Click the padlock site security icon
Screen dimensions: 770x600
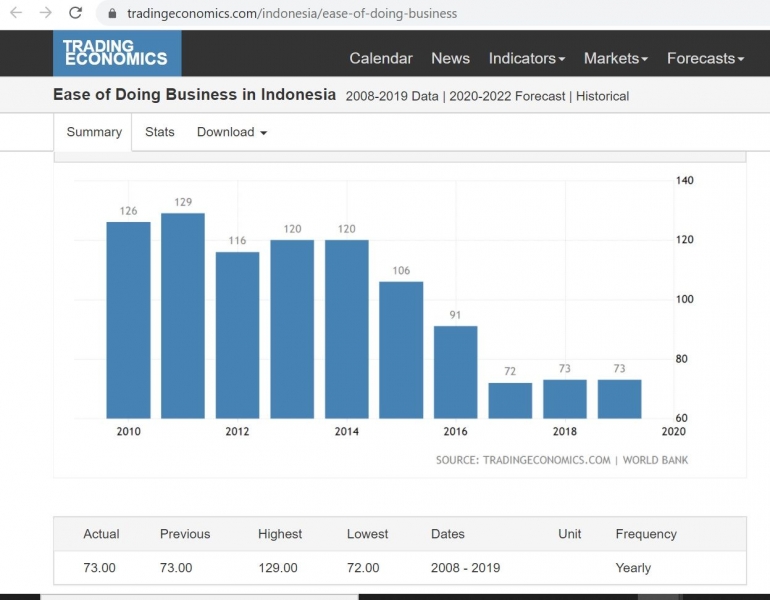pos(112,13)
